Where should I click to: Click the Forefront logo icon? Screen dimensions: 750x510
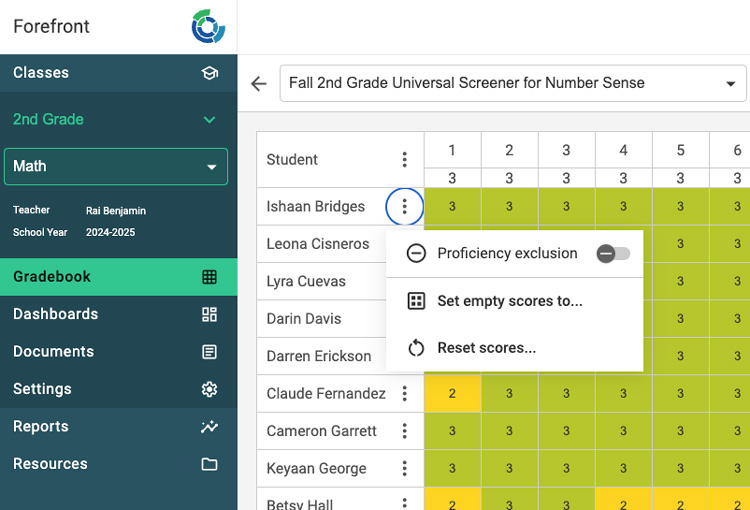pos(208,26)
